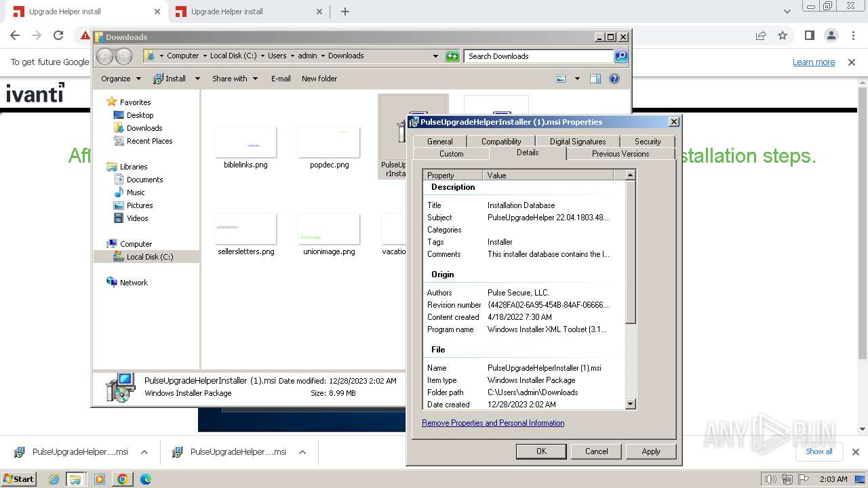Switch to Custom tab
Screen dimensions: 868x488
coord(452,154)
